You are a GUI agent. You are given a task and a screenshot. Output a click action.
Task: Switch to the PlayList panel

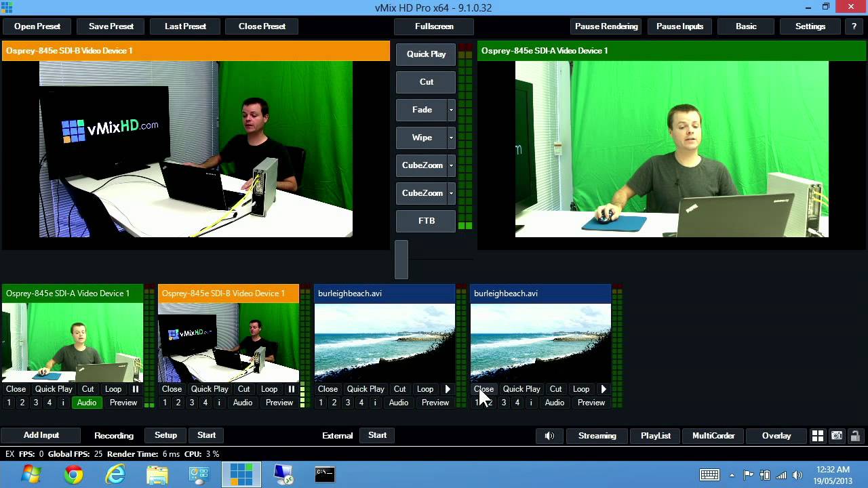[x=655, y=436]
